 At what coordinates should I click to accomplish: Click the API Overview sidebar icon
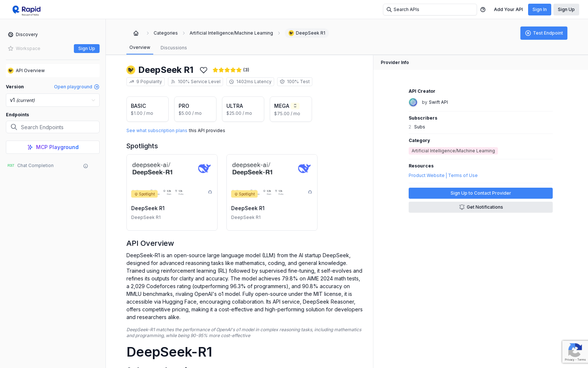tap(11, 71)
